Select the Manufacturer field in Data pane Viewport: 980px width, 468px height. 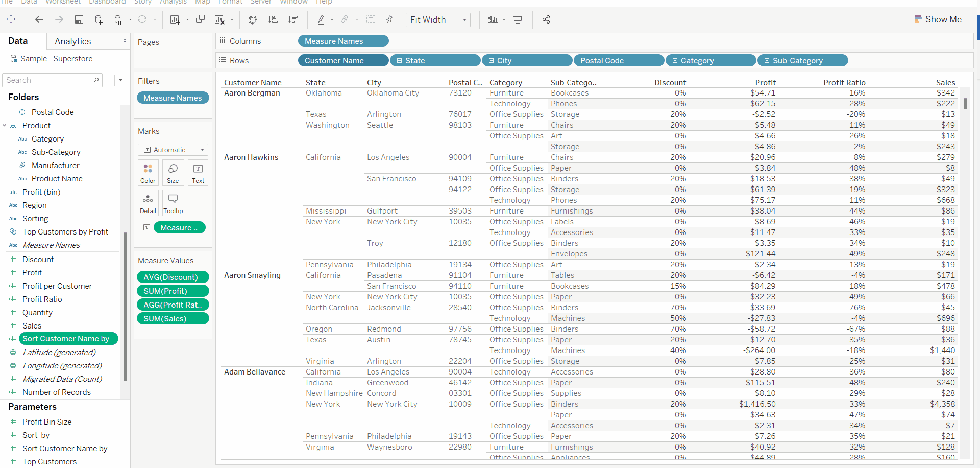tap(56, 166)
